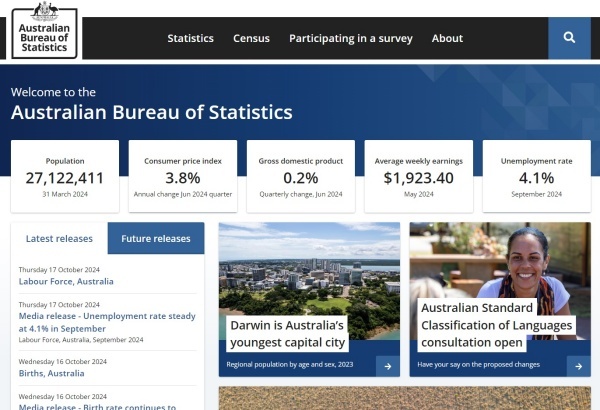Screen dimensions: 600x410
Task: Click the "31 March 2024" population date
Action: (x=65, y=194)
